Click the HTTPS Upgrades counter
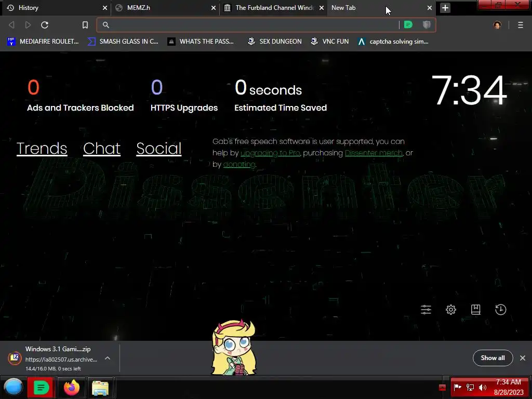The width and height of the screenshot is (532, 399). tap(184, 96)
